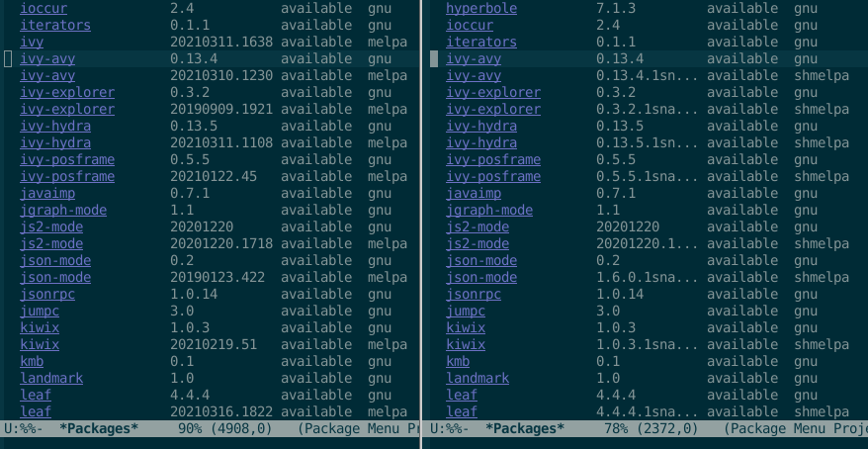
Task: Open the ivy package link from melpa
Action: [x=32, y=43]
